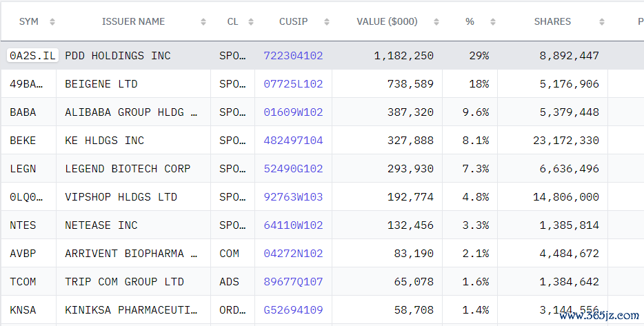
Task: Sort by VALUE ($000) sort arrows
Action: tap(436, 22)
